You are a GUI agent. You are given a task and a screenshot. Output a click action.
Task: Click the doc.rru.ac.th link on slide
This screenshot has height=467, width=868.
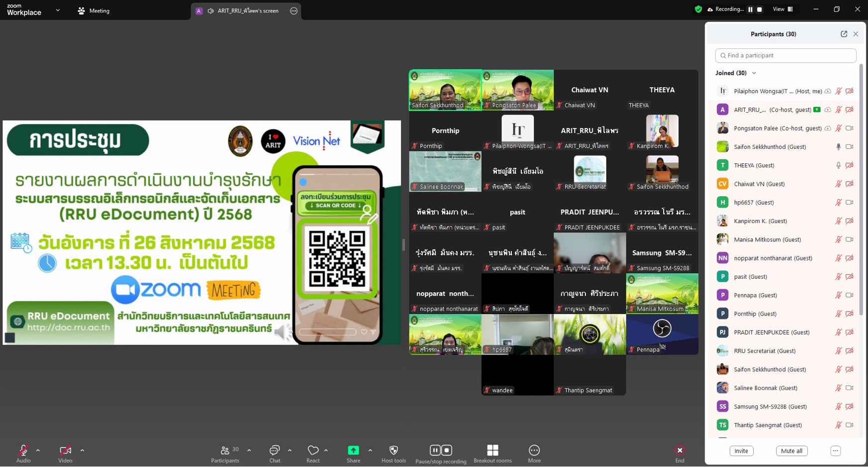coord(69,328)
